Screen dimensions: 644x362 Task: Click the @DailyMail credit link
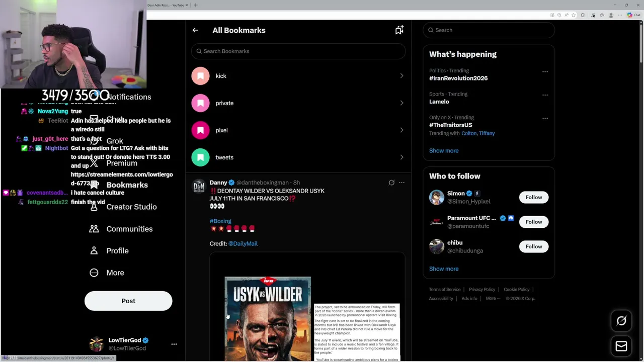[243, 243]
